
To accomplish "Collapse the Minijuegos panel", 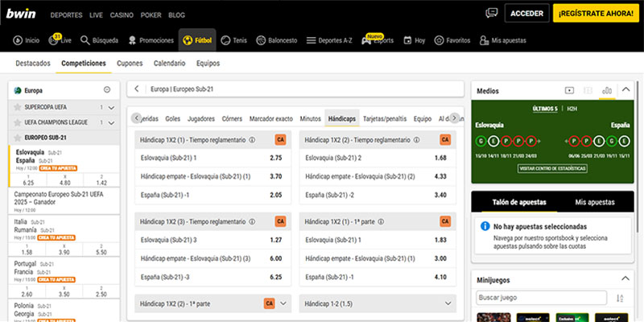I will coord(625,279).
